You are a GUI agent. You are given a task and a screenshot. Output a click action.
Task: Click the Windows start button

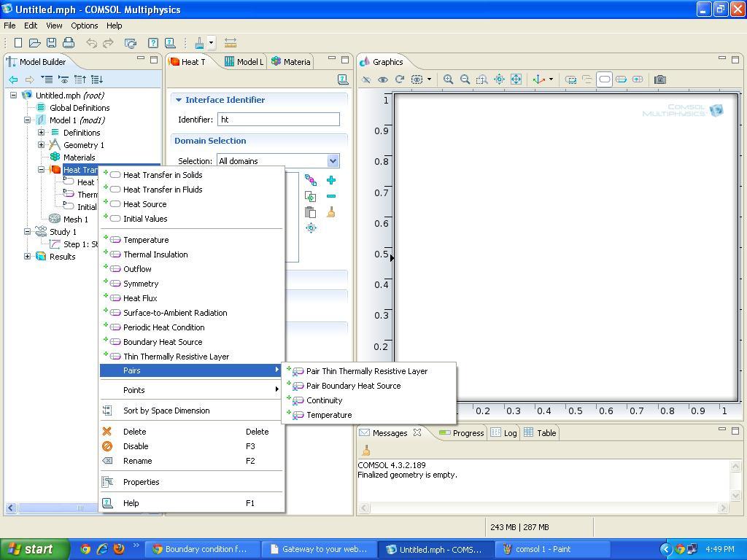tap(31, 549)
